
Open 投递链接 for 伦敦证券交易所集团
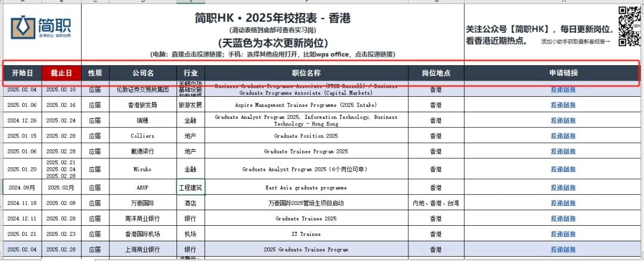pyautogui.click(x=563, y=90)
